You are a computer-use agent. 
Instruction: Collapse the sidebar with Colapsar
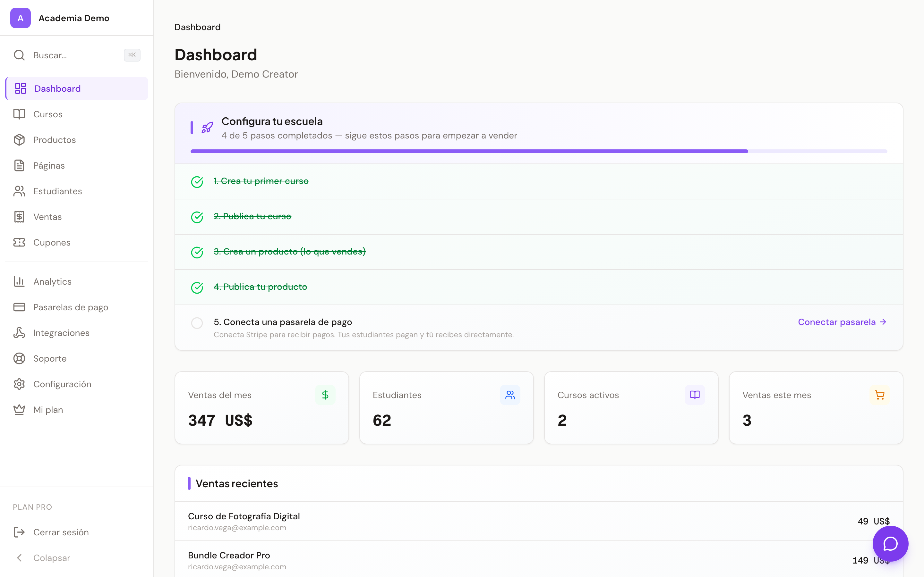click(52, 557)
